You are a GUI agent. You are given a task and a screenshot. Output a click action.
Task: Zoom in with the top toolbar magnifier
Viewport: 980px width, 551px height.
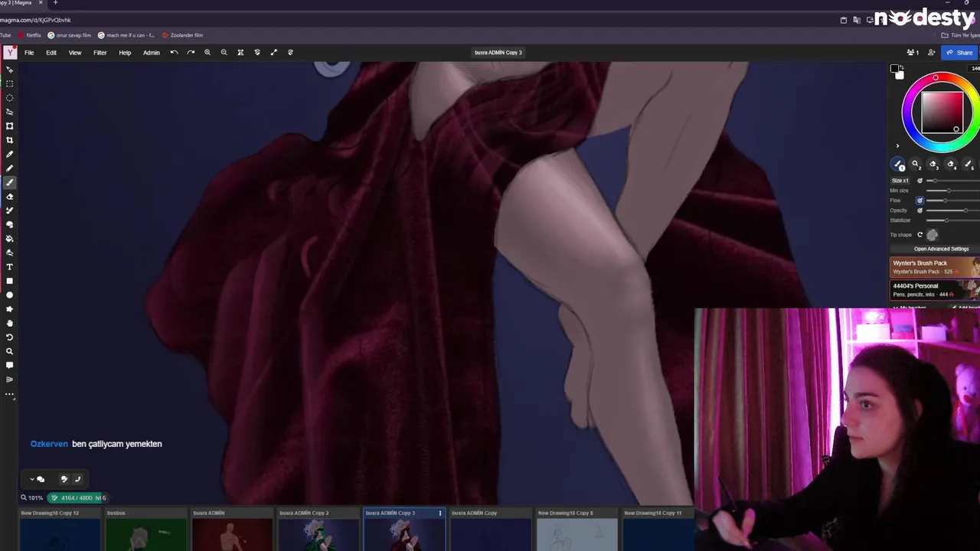207,52
